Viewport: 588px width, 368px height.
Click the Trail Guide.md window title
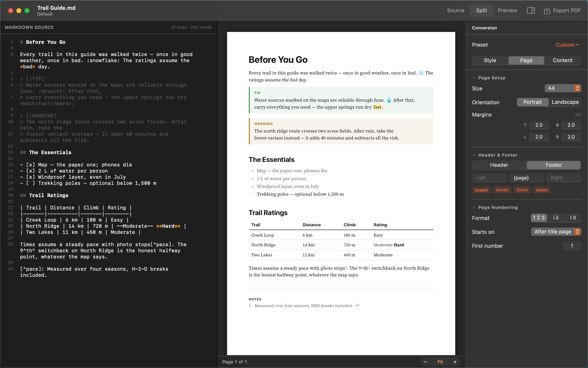pos(56,8)
